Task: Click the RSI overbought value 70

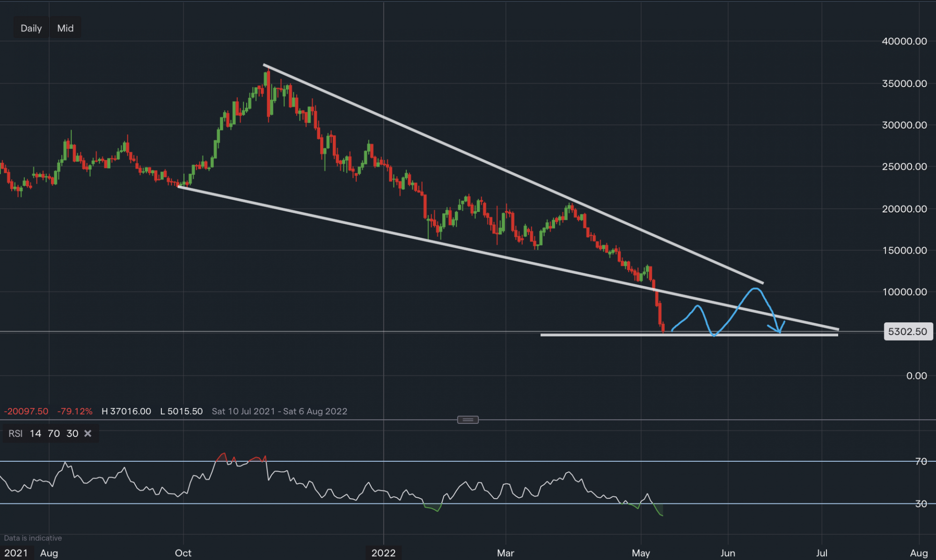Action: click(x=54, y=434)
